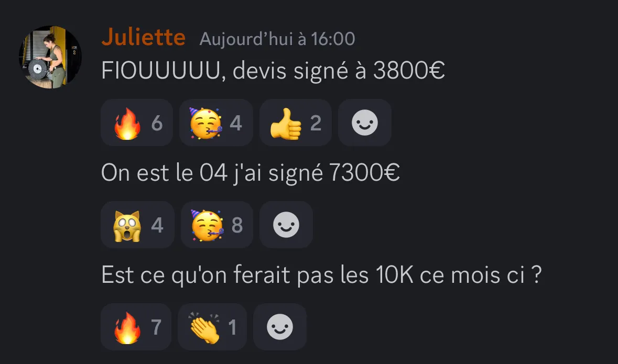This screenshot has height=364, width=618.
Task: Add a reaction to the 10K message
Action: (x=280, y=327)
